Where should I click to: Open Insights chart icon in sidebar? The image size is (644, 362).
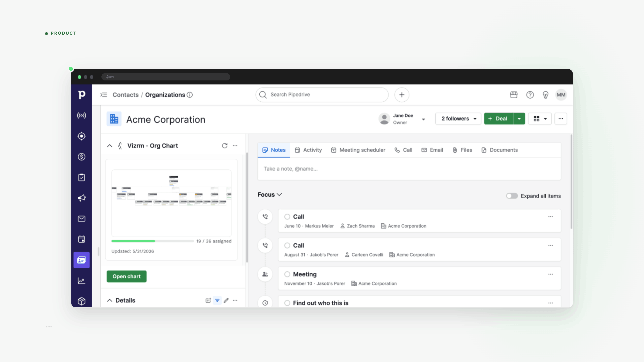(82, 281)
